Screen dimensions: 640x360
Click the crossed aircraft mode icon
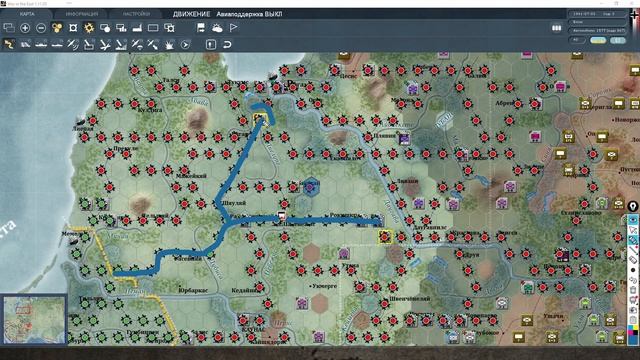click(105, 44)
